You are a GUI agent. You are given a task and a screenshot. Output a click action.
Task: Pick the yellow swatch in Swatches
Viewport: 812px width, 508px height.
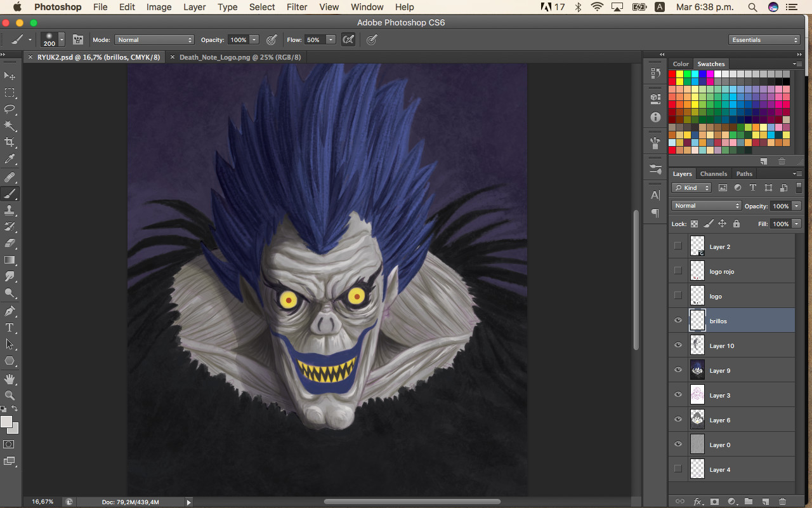(679, 74)
